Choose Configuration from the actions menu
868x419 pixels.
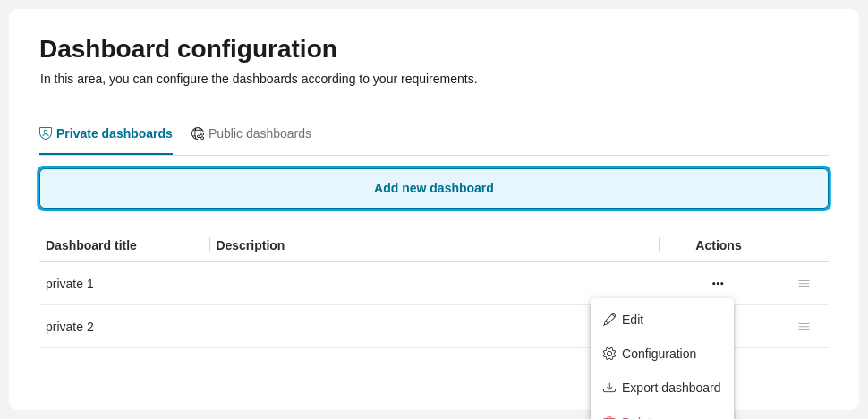(x=662, y=354)
